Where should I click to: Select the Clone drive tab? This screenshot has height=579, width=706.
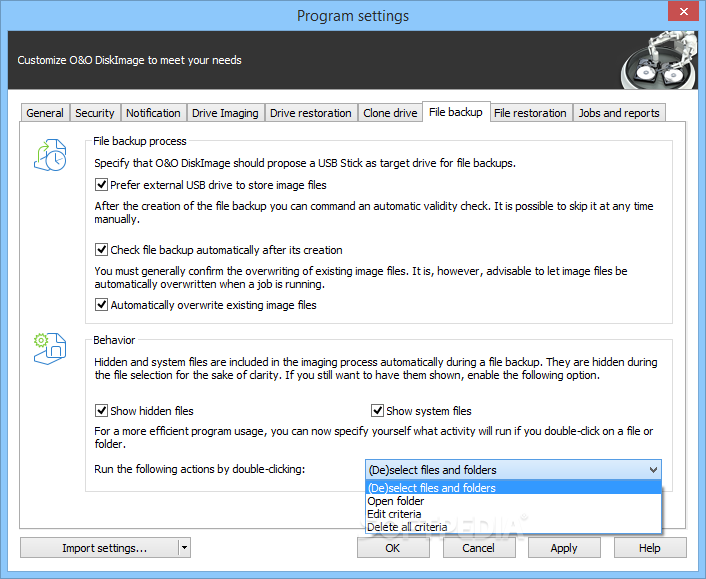[390, 113]
